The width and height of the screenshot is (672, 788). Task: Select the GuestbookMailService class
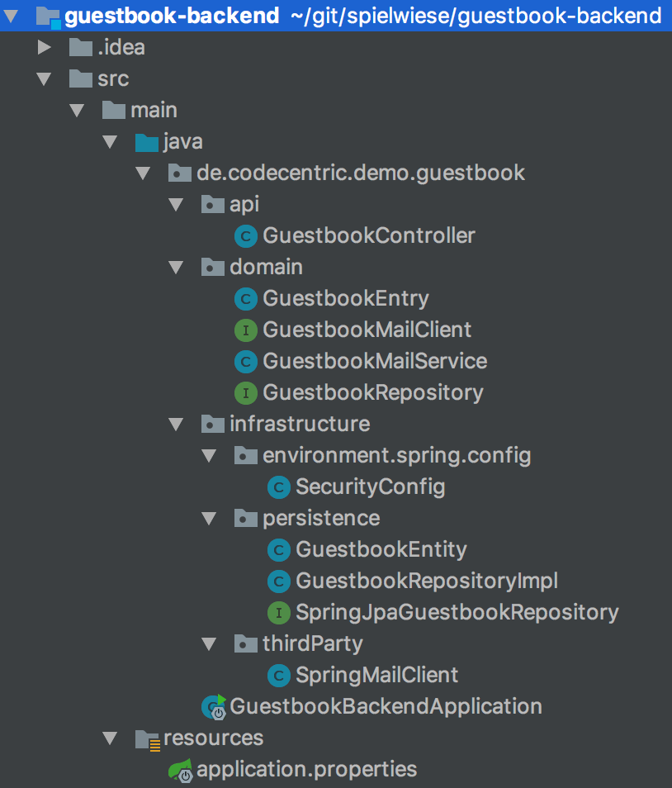tap(375, 362)
